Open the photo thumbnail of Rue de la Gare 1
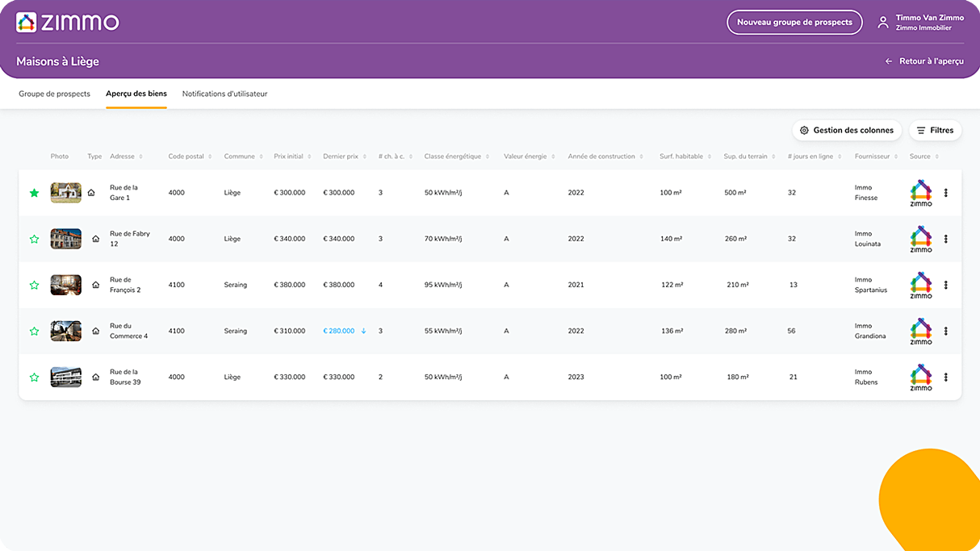Viewport: 980px width, 551px height. pyautogui.click(x=66, y=193)
